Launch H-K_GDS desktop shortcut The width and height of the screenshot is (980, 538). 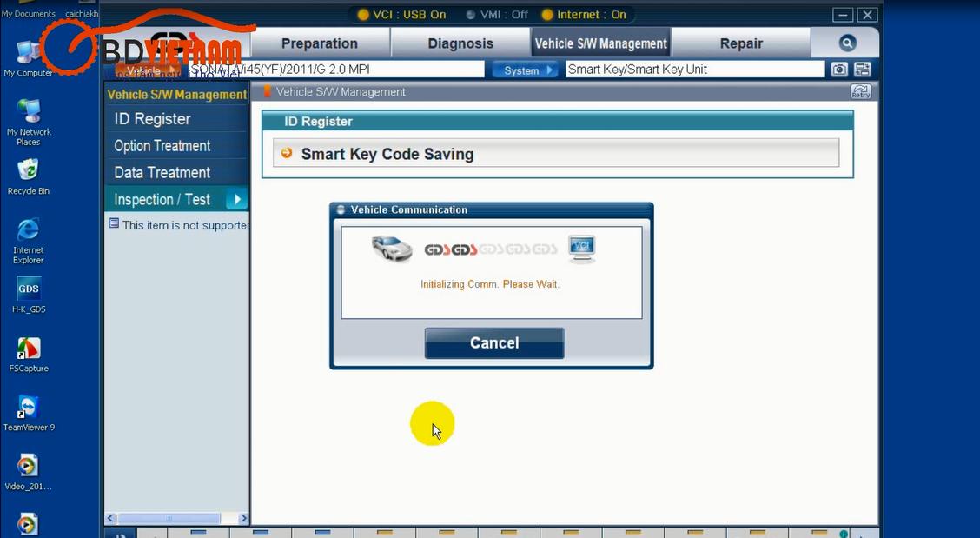pos(29,295)
